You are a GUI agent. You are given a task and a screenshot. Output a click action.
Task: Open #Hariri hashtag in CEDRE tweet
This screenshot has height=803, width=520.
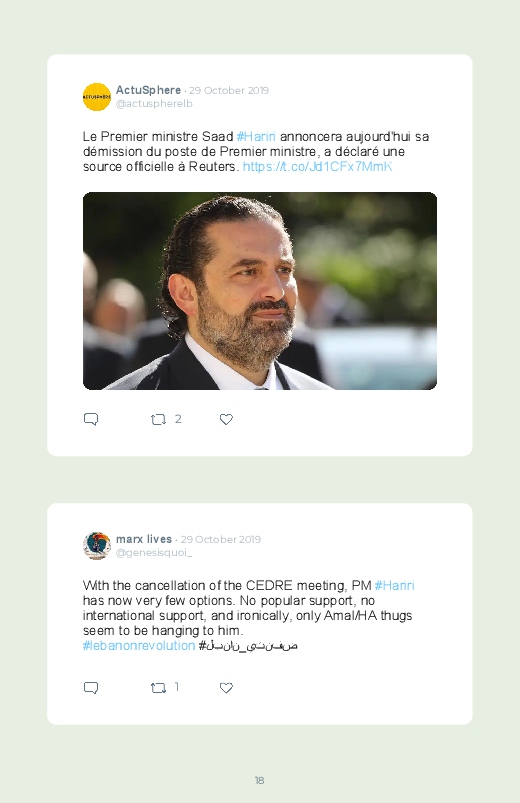pyautogui.click(x=394, y=585)
